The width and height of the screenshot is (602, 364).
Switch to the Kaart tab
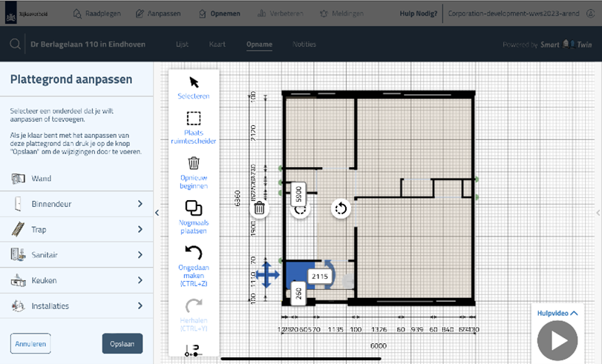tap(217, 44)
